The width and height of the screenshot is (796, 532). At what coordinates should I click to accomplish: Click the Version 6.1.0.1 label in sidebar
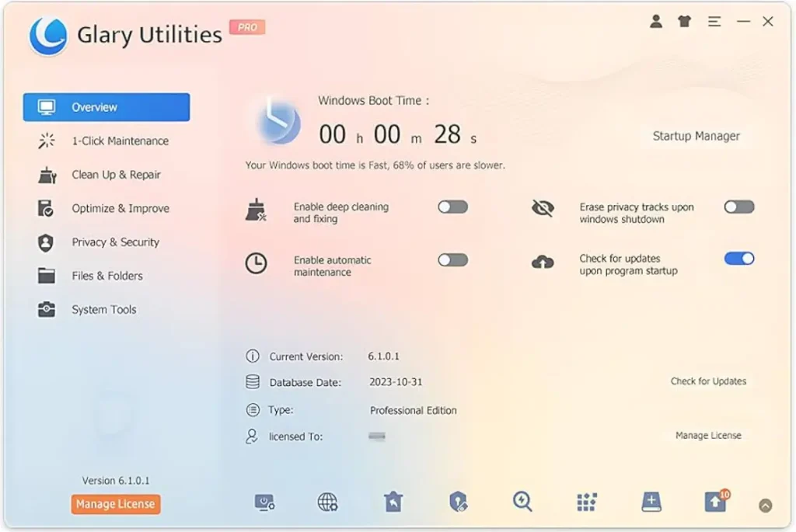pyautogui.click(x=116, y=480)
